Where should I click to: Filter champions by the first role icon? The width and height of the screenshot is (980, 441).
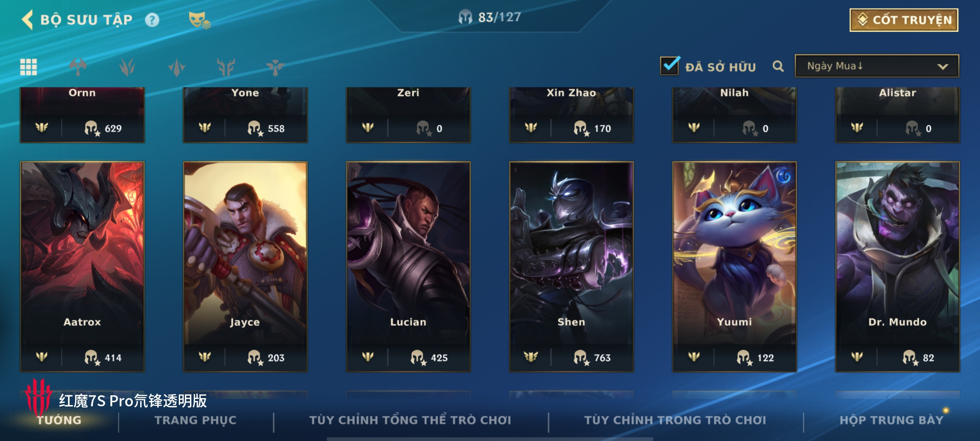click(x=78, y=67)
